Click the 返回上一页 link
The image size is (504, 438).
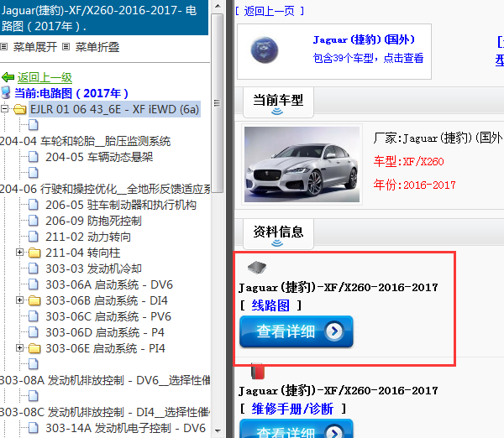pyautogui.click(x=270, y=11)
